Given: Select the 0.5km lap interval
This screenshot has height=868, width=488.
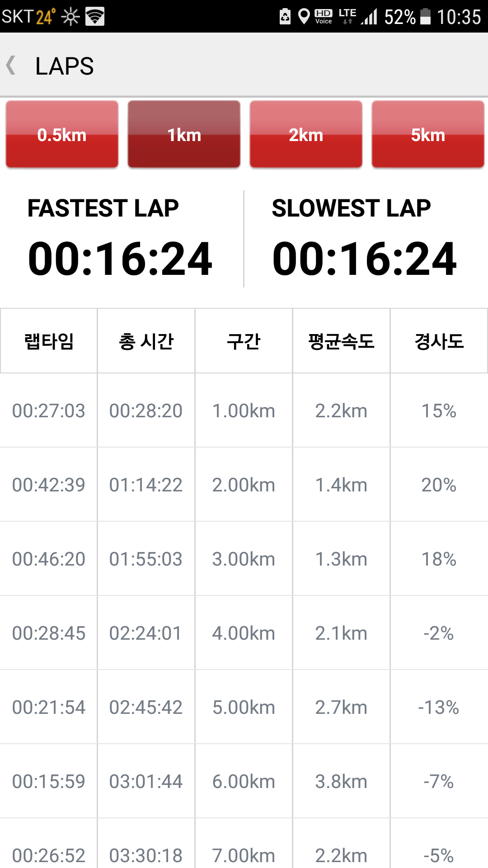Looking at the screenshot, I should (62, 134).
